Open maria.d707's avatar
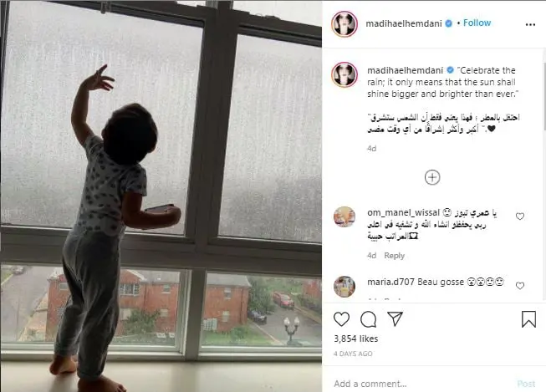Viewport: 546px width, 392px height. coord(344,287)
